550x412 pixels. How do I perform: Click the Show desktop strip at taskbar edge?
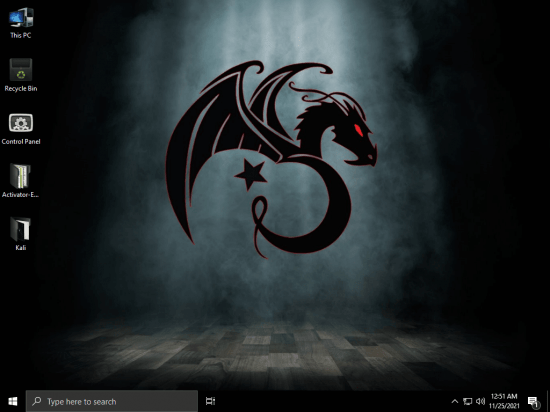point(548,401)
